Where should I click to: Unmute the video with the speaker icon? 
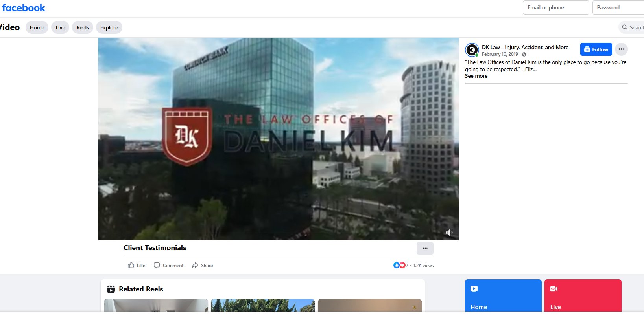(449, 233)
